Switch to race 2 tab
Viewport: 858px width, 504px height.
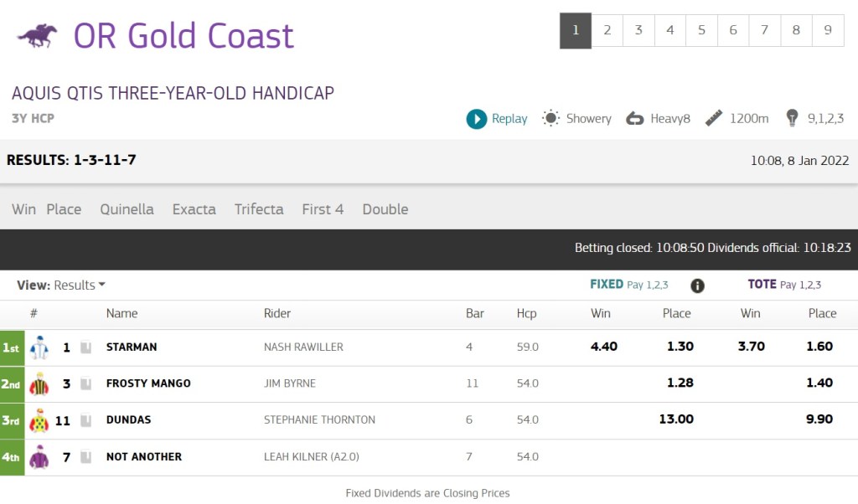(x=607, y=31)
